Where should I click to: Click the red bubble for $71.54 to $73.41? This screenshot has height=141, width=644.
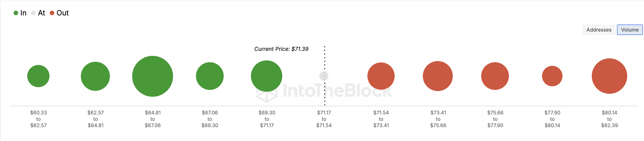381,76
